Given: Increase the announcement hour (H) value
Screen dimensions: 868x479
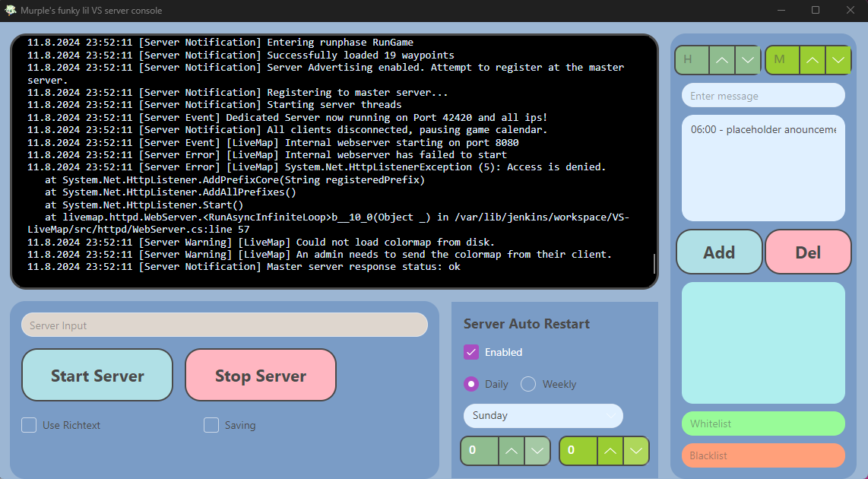Looking at the screenshot, I should 723,60.
